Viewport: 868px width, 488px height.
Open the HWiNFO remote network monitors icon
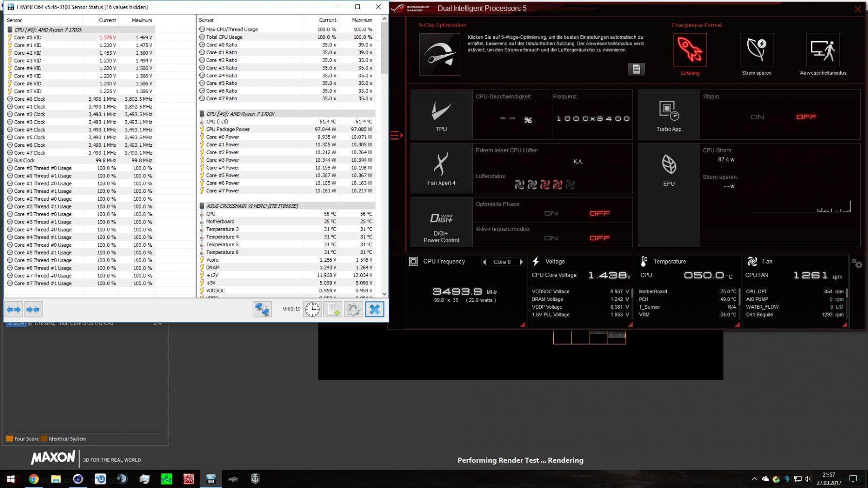[x=262, y=309]
